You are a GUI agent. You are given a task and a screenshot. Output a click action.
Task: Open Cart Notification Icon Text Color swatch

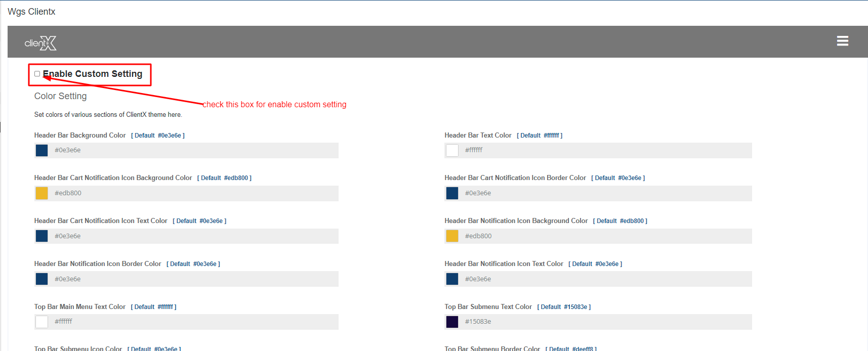click(x=42, y=236)
